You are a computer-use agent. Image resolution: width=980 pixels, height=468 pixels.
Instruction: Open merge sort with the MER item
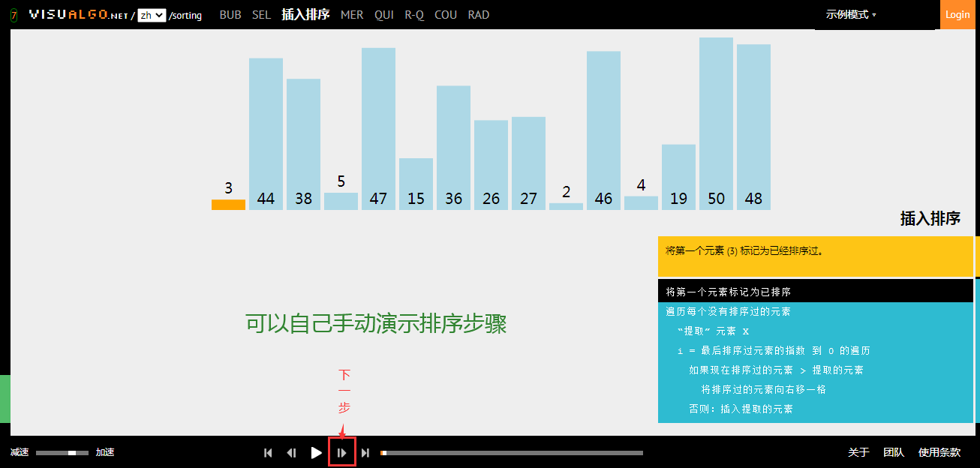point(352,14)
